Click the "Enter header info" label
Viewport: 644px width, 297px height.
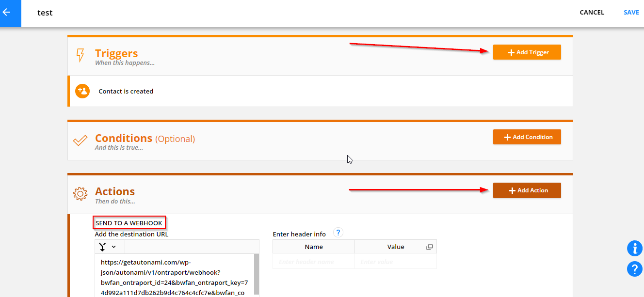pyautogui.click(x=299, y=234)
